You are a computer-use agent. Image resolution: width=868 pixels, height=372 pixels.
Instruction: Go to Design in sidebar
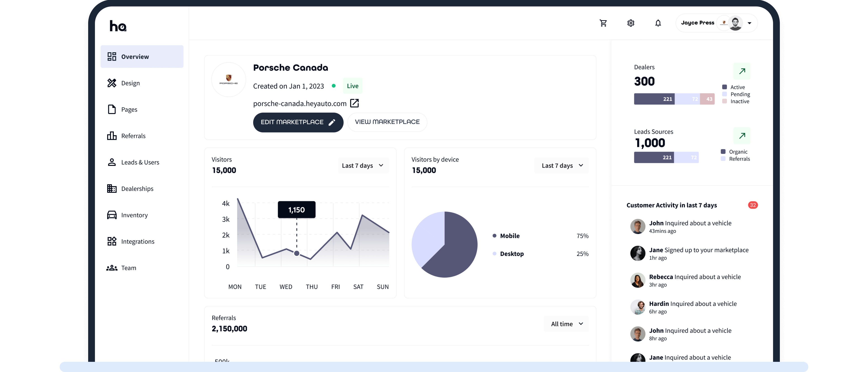[130, 83]
